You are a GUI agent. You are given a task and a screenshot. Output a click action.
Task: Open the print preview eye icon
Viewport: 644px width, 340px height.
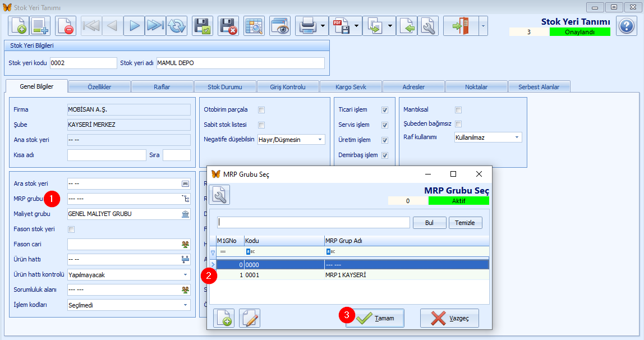tap(280, 26)
